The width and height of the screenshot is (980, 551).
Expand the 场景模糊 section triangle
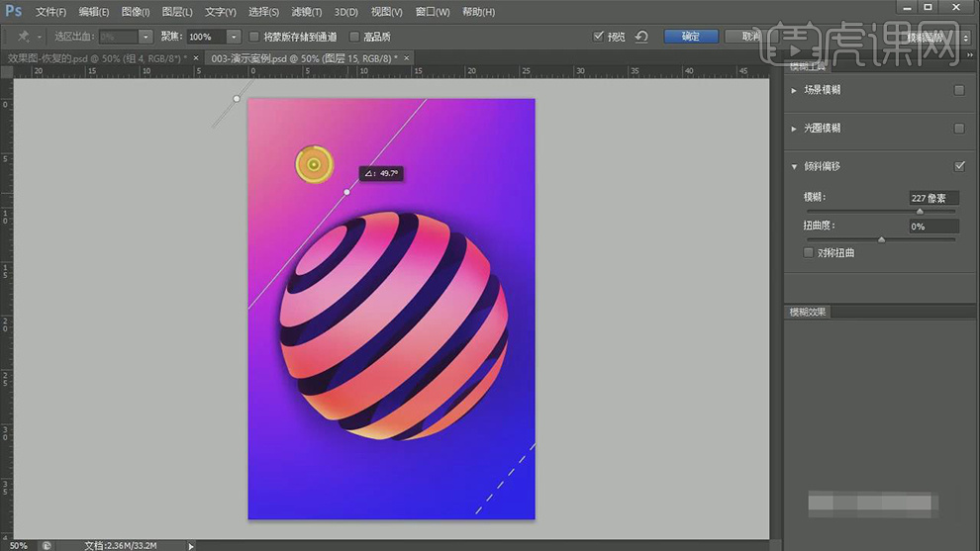794,90
